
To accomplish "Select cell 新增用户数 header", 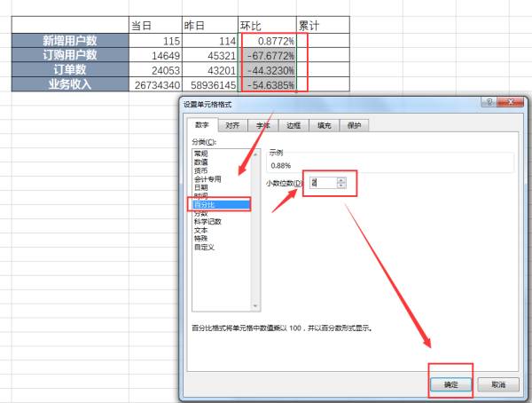I will 70,41.
